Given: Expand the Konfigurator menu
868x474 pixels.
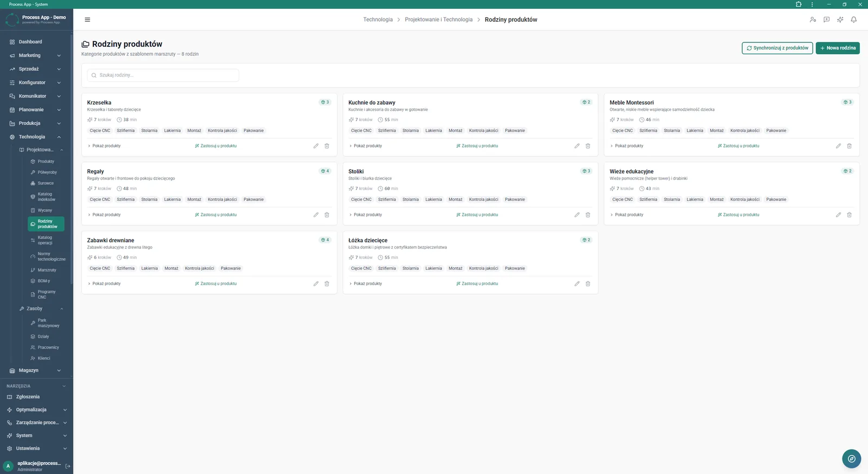Looking at the screenshot, I should (x=35, y=83).
